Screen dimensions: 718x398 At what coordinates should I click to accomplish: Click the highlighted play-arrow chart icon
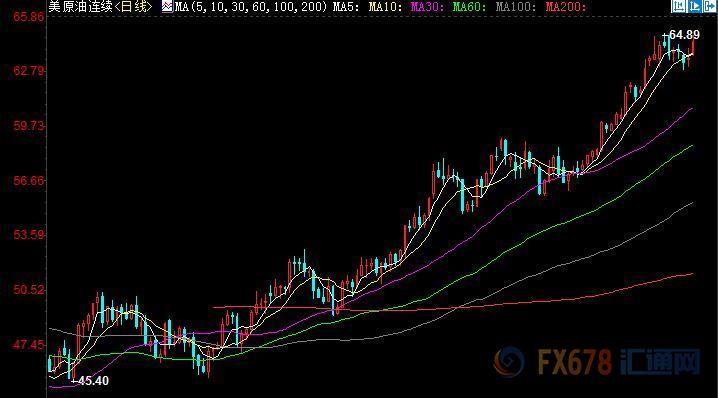pos(694,6)
